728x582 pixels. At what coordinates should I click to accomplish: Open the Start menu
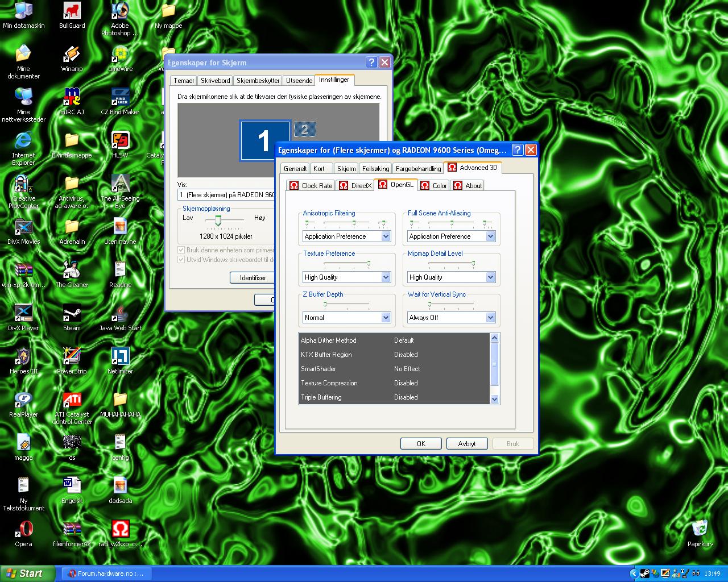click(x=27, y=573)
